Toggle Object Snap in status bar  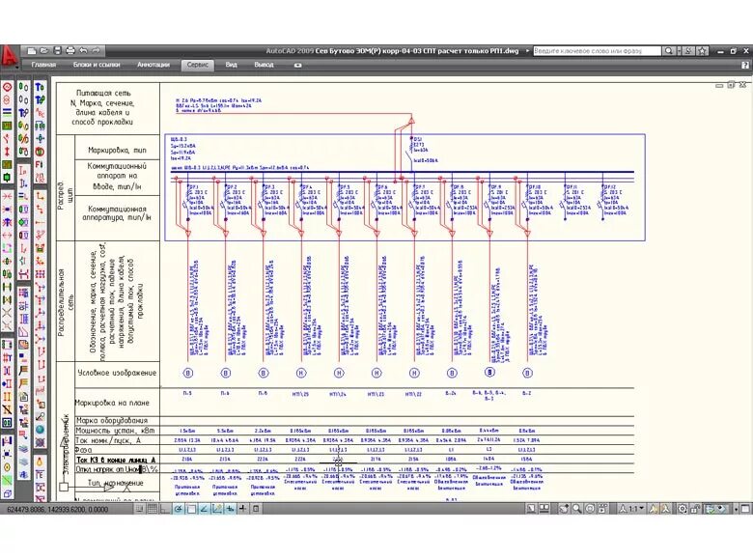191,509
